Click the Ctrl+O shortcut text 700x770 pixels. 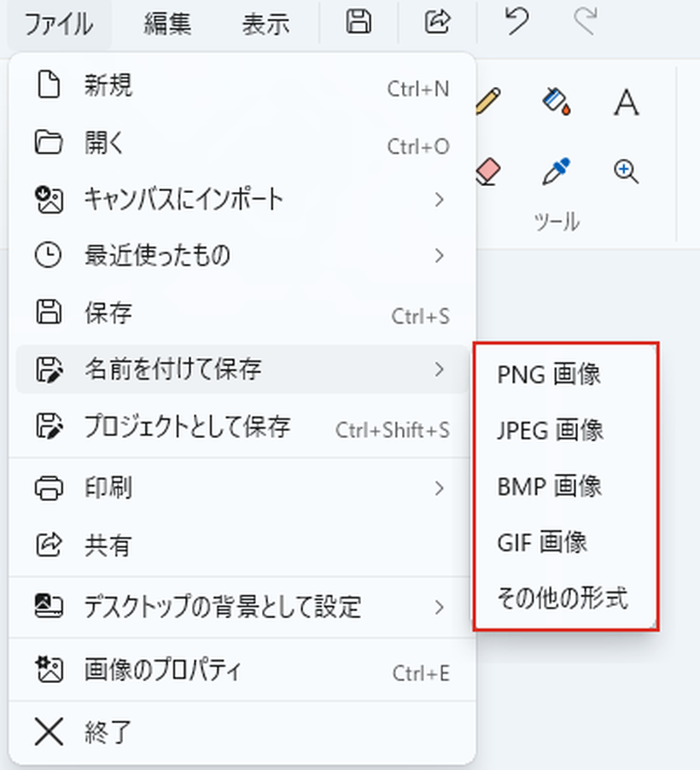point(418,146)
